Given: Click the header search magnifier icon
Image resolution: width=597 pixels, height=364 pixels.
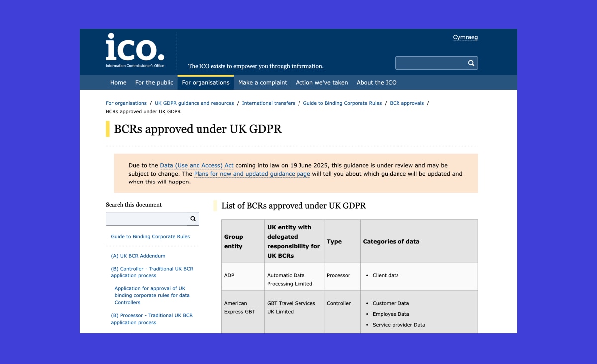Looking at the screenshot, I should tap(471, 63).
